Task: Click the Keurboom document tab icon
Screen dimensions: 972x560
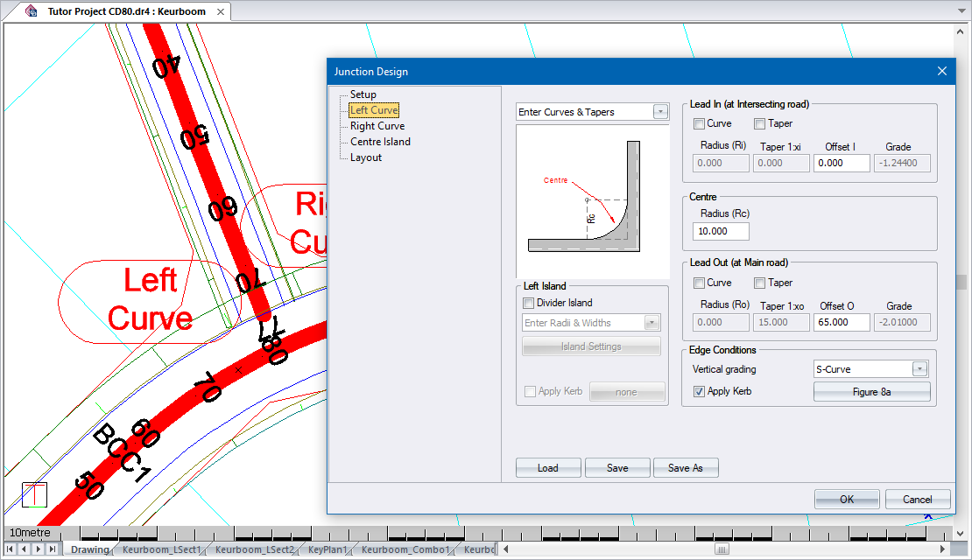Action: [x=32, y=11]
